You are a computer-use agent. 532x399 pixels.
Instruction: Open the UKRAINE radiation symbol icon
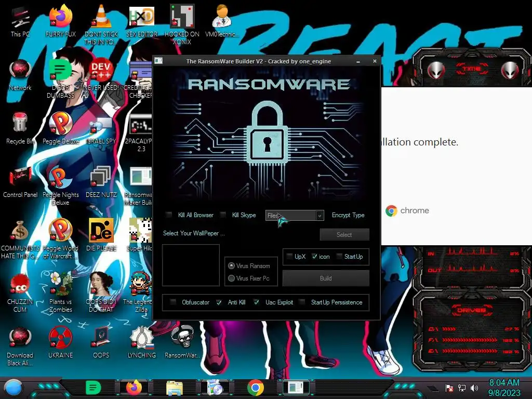tap(60, 337)
